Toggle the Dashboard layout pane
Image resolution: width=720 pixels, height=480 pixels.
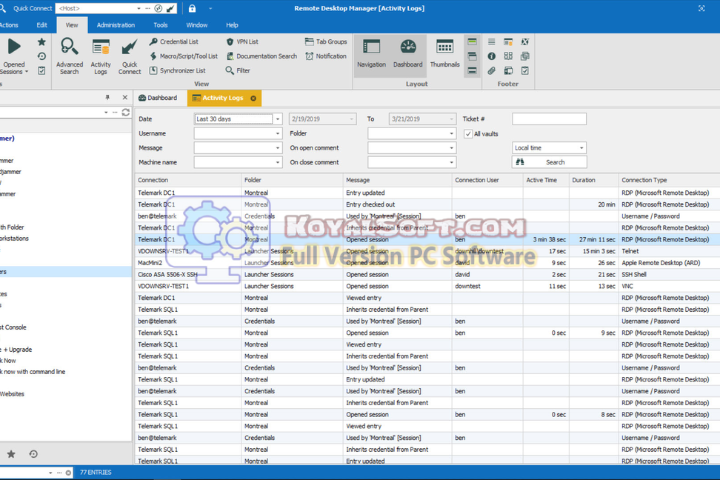click(408, 54)
